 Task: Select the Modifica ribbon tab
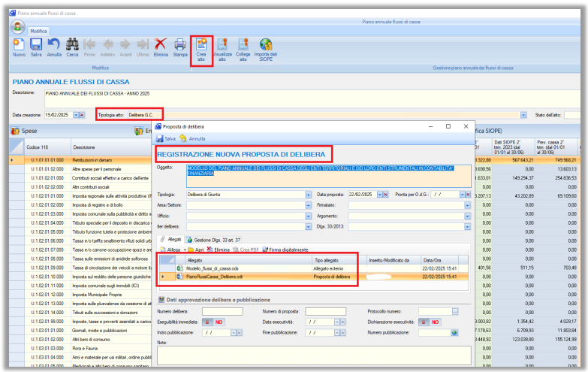[38, 30]
